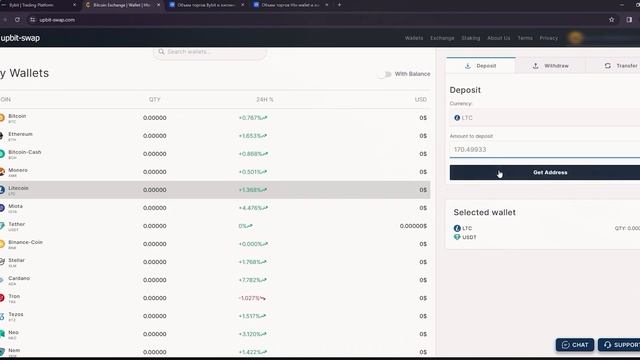Click the Miota coin icon
The image size is (640, 360).
[2, 208]
